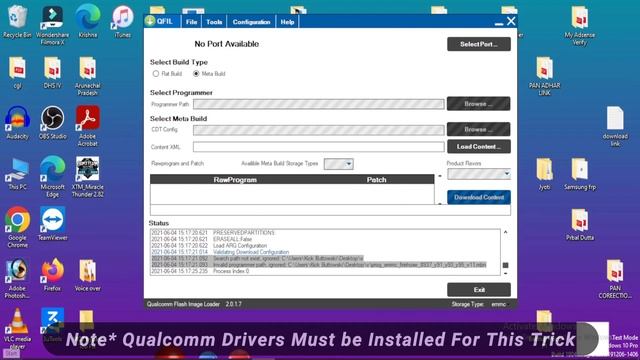Click the Status log scroll up arrow

click(506, 232)
